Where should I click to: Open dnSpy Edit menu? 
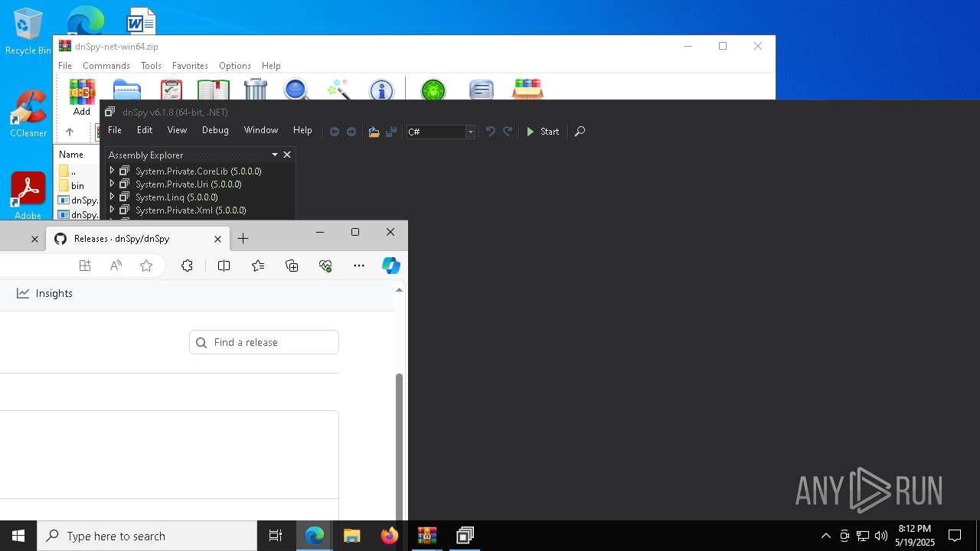(x=145, y=130)
